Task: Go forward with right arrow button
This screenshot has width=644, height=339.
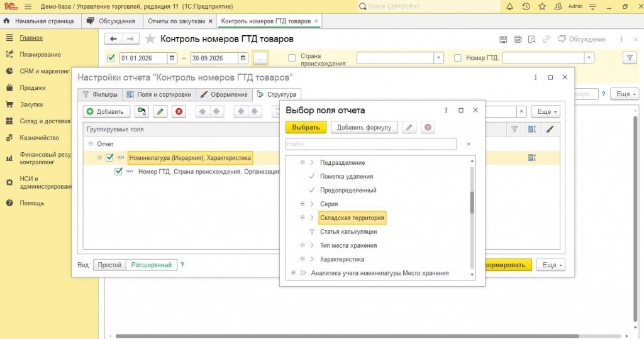Action: coord(130,39)
